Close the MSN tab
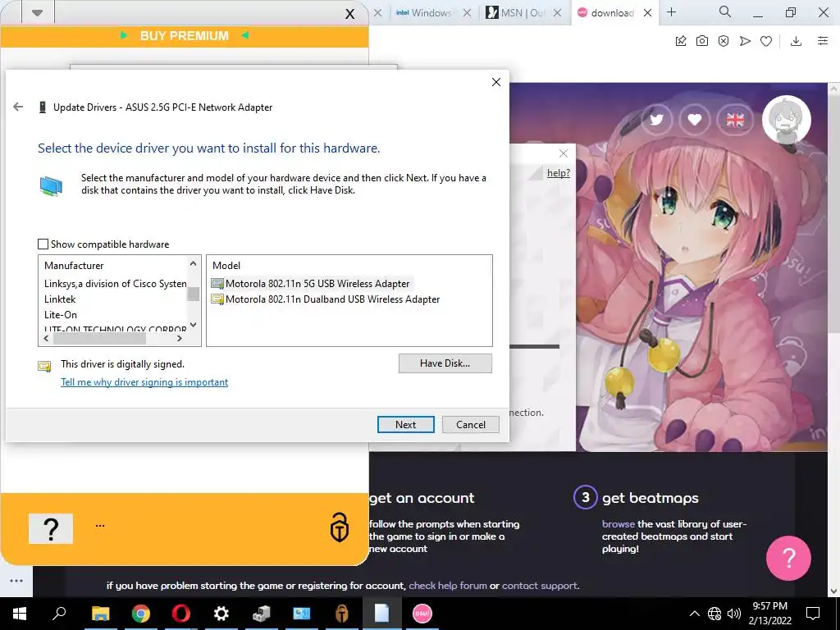This screenshot has height=630, width=840. [557, 13]
